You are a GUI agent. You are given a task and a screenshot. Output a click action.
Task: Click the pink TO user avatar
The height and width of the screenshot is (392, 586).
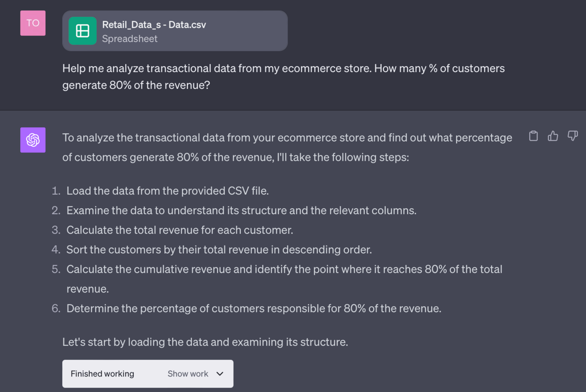33,23
